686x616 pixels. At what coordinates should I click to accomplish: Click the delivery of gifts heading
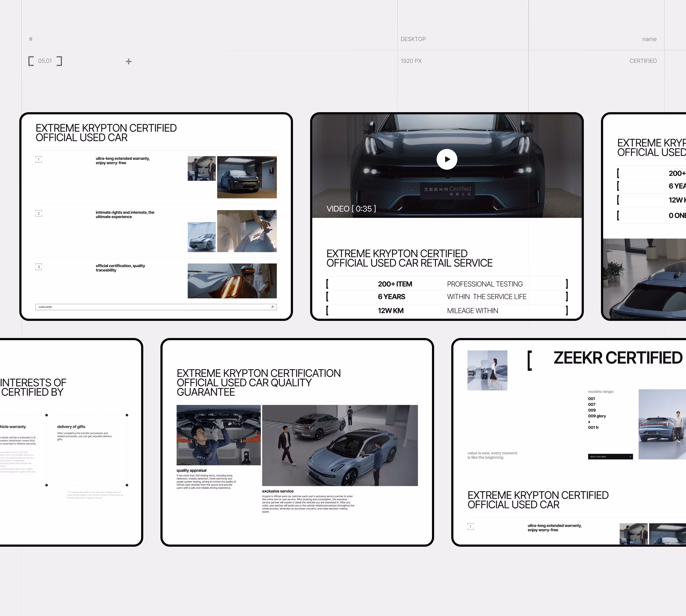pyautogui.click(x=71, y=427)
